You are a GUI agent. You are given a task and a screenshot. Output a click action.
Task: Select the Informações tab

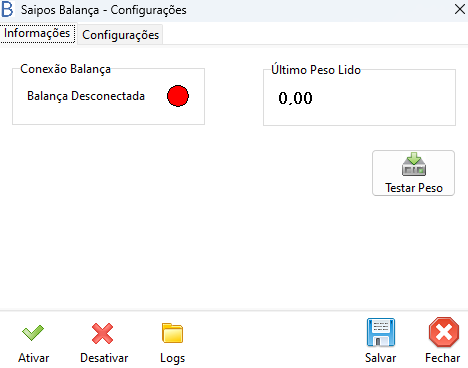[x=37, y=33]
